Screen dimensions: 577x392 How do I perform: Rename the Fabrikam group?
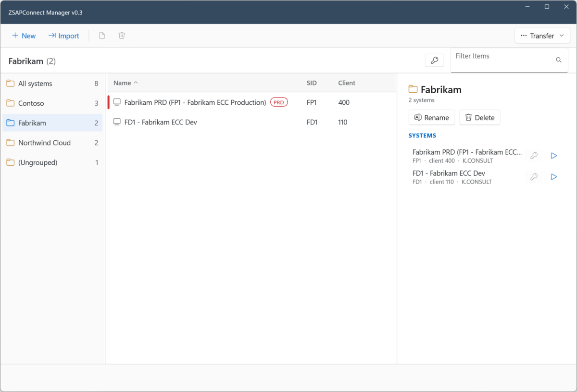(x=432, y=118)
